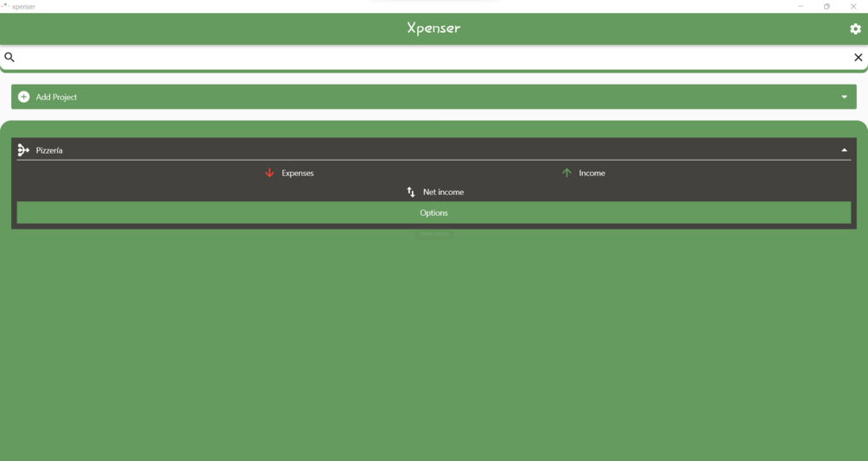Collapse the Pizzería project panel arrow
This screenshot has height=461, width=868.
pyautogui.click(x=844, y=150)
